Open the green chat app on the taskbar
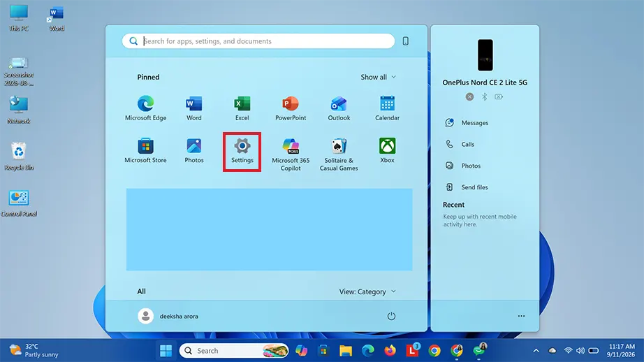644x362 pixels. pos(479,350)
